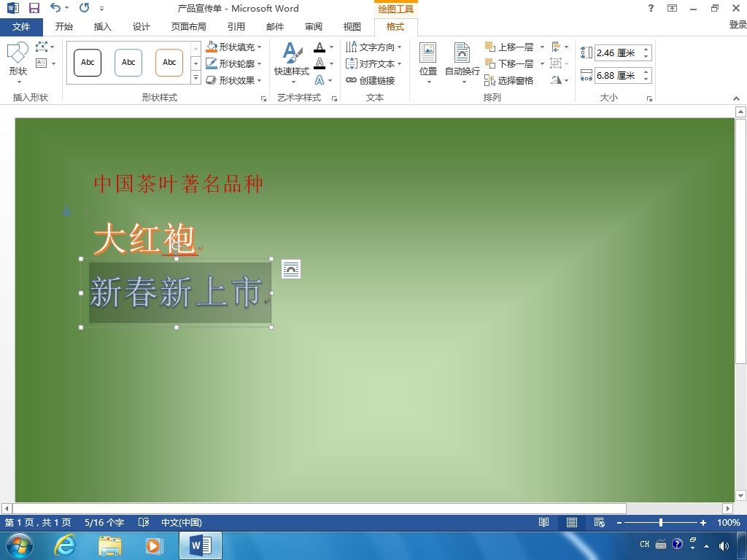Open the Size dialog launcher
The image size is (747, 560).
point(649,98)
